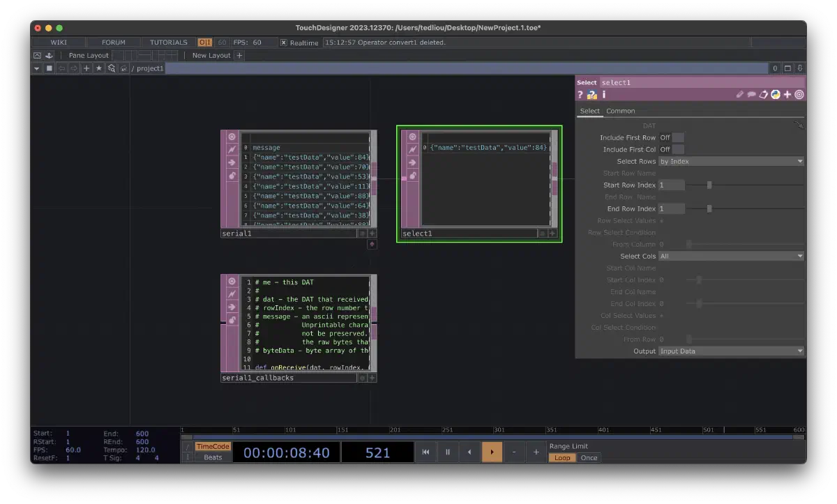Click the End Row Index slider
837x504 pixels.
click(x=709, y=208)
